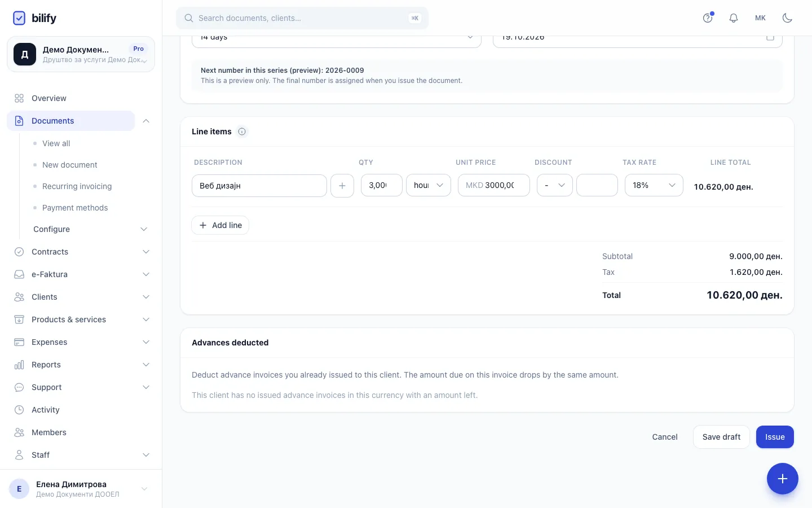Click the Clients people icon
This screenshot has height=508, width=812.
[x=19, y=297]
